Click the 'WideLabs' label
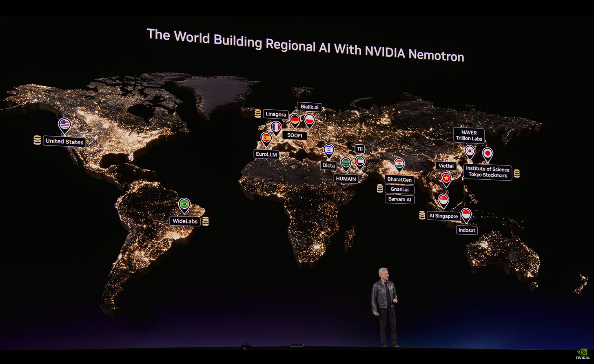The width and height of the screenshot is (594, 364). (x=185, y=221)
